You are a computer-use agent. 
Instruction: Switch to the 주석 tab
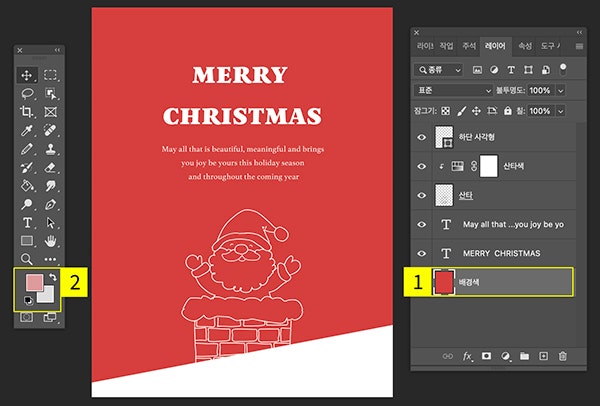[x=469, y=46]
